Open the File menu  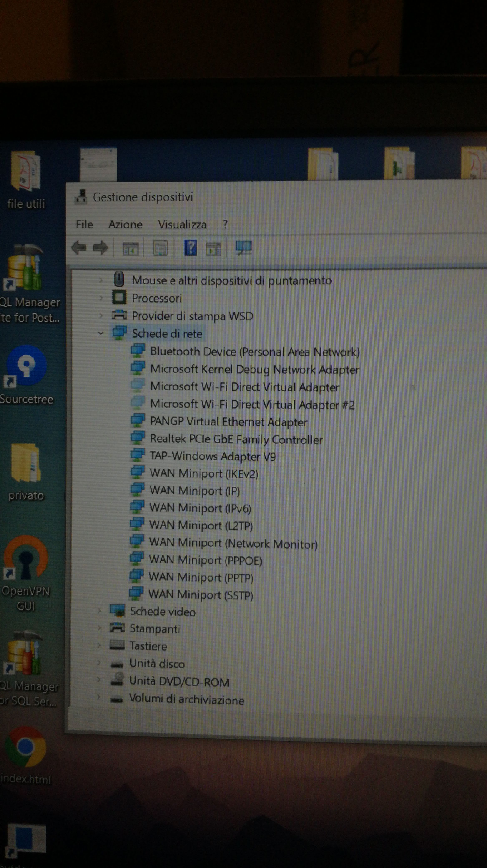tap(84, 224)
